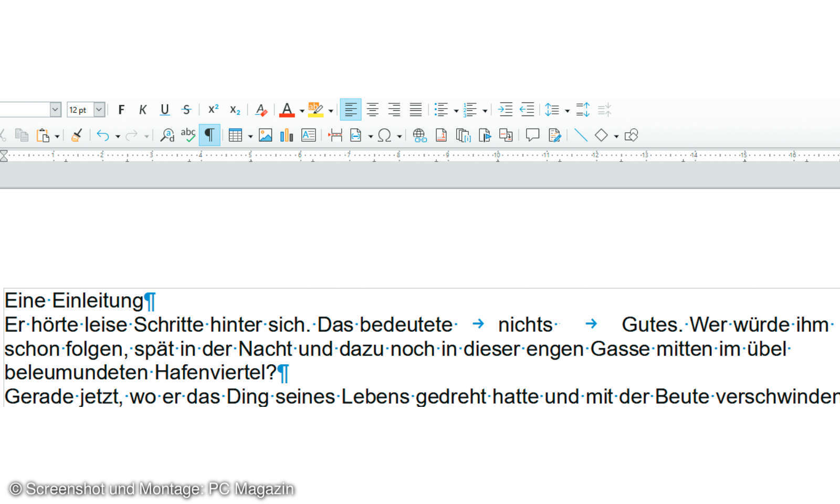
Task: Expand the highlighting color dropdown
Action: [330, 111]
